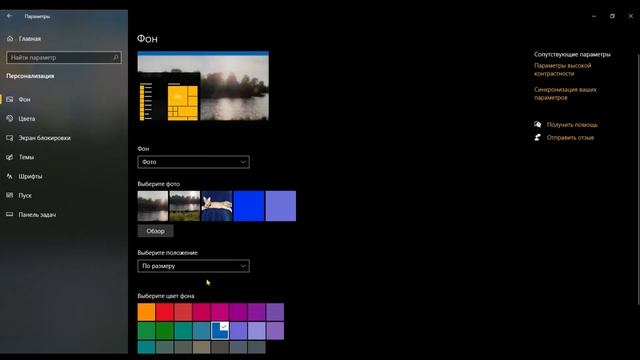Choose the cat photo thumbnail
This screenshot has width=640, height=360.
(217, 206)
